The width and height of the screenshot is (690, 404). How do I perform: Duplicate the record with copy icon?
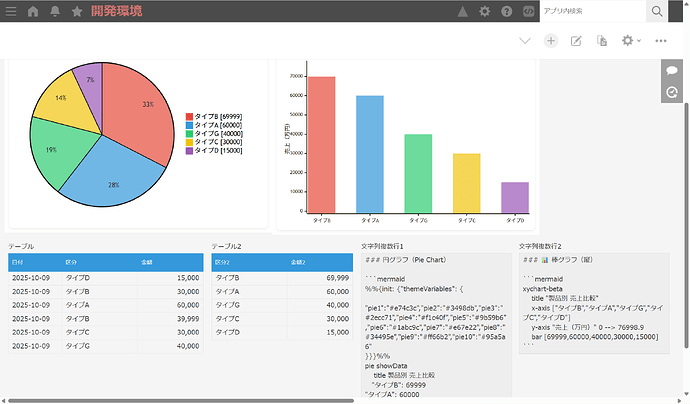coord(602,41)
